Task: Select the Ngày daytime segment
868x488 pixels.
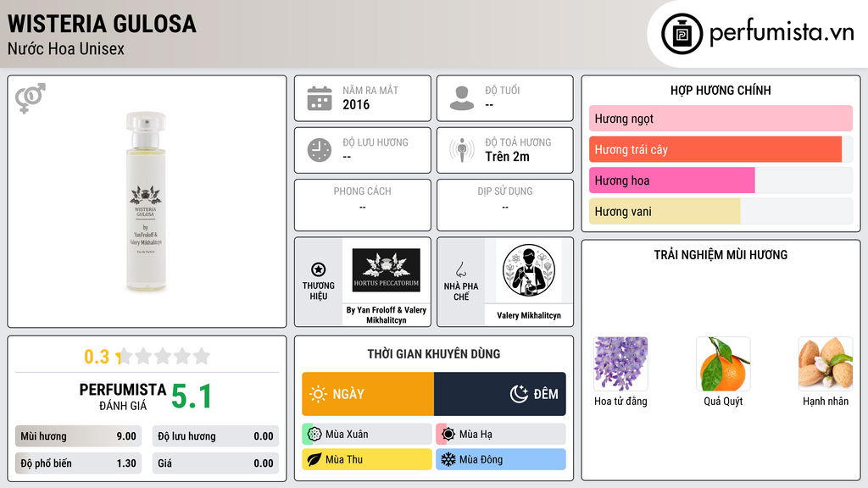Action: (368, 394)
